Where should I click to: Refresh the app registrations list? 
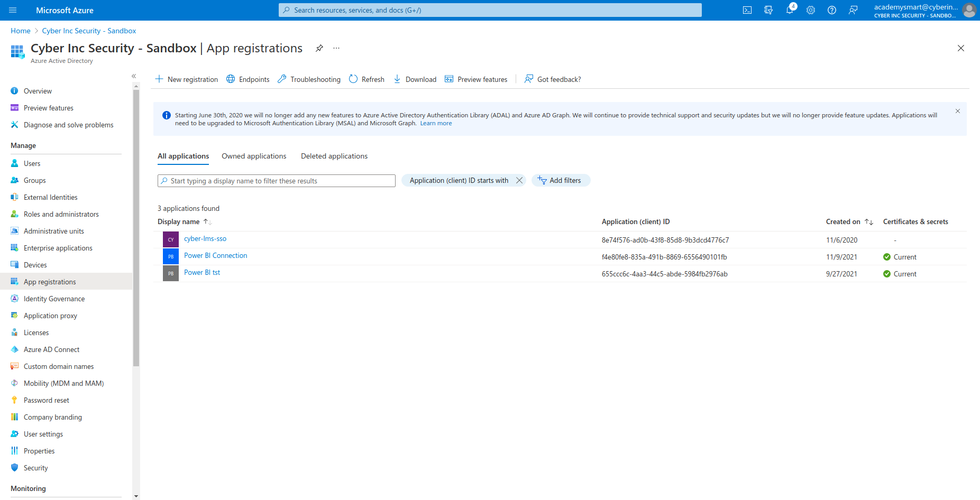click(x=367, y=79)
